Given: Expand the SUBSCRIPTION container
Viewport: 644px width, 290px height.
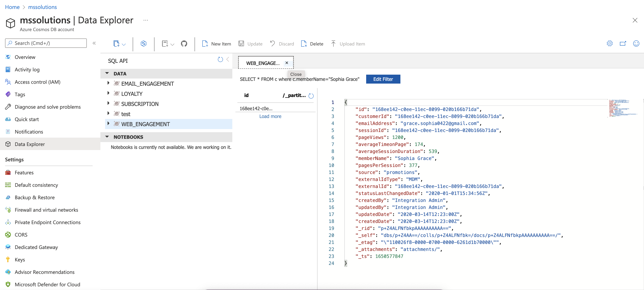Looking at the screenshot, I should [108, 103].
